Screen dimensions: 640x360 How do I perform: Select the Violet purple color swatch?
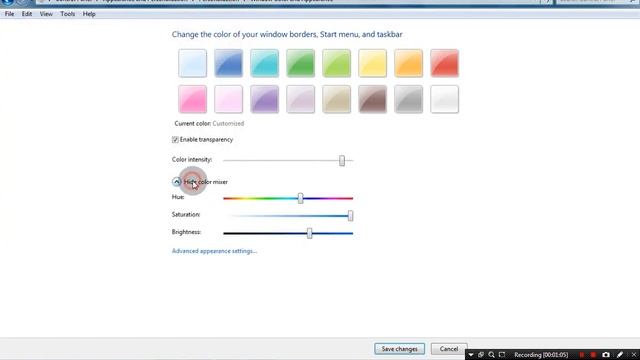[264, 99]
